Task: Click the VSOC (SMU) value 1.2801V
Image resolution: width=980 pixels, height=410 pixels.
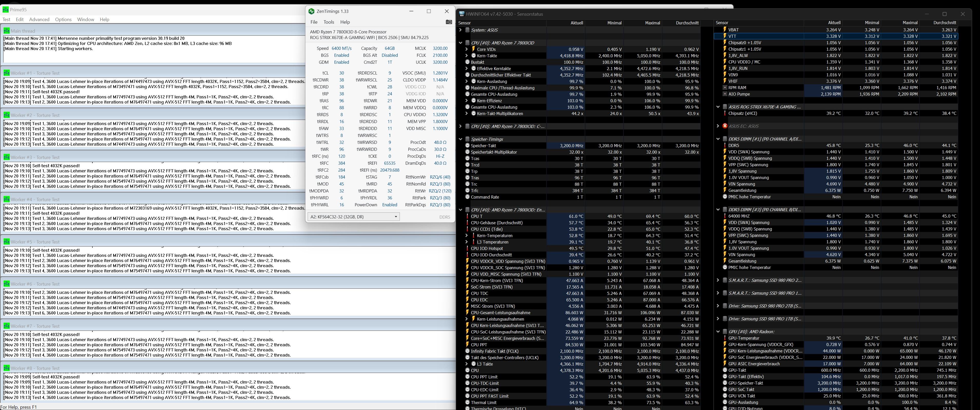Action: (440, 73)
